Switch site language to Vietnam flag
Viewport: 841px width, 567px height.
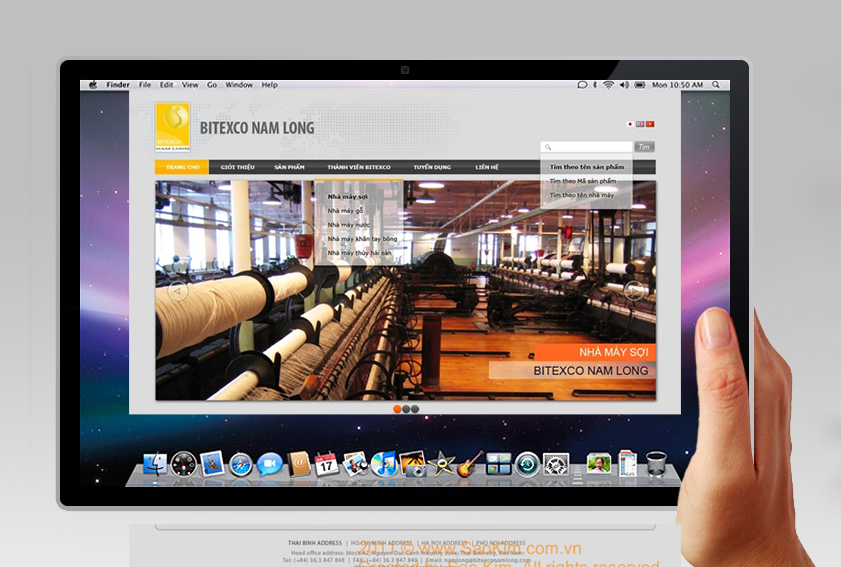coord(650,124)
